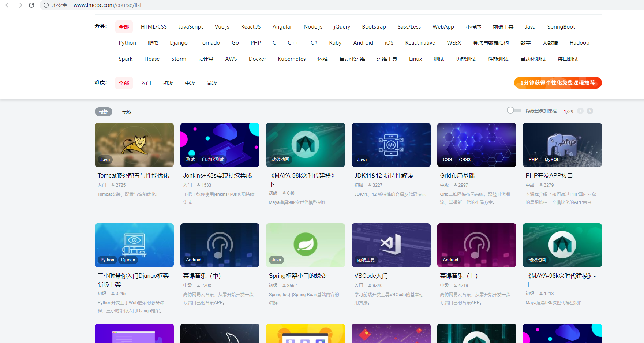The height and width of the screenshot is (343, 644).
Task: Choose the 小程序 category
Action: (x=473, y=27)
